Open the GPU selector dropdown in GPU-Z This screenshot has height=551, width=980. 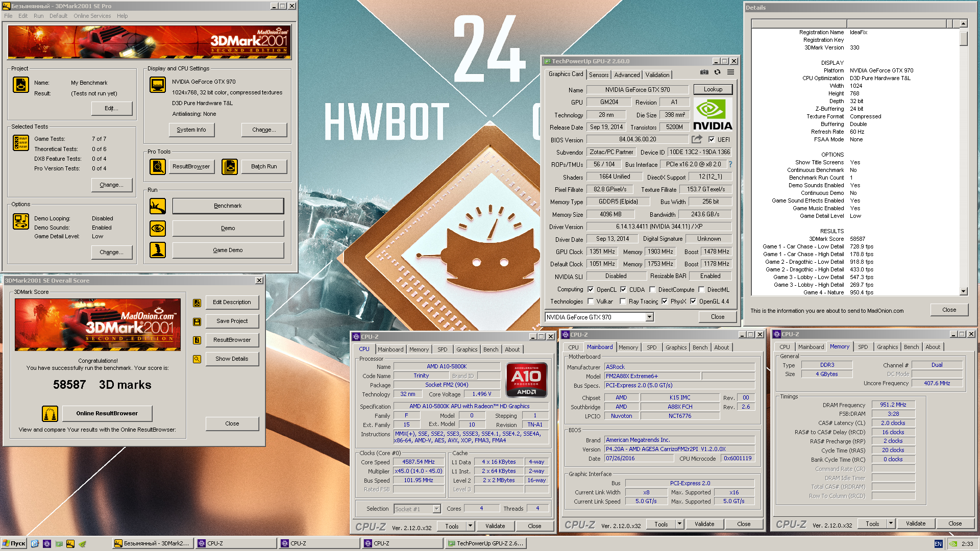coord(649,317)
